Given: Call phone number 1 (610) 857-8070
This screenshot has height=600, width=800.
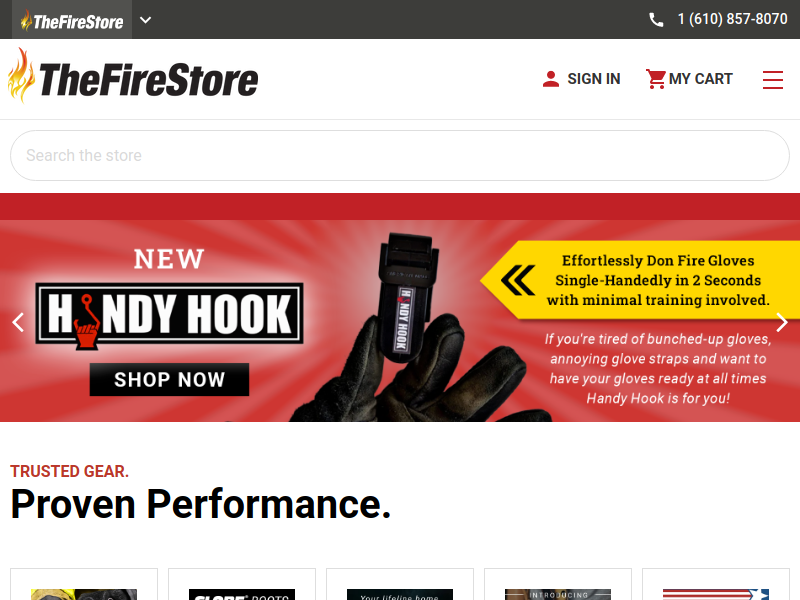Looking at the screenshot, I should (x=732, y=19).
